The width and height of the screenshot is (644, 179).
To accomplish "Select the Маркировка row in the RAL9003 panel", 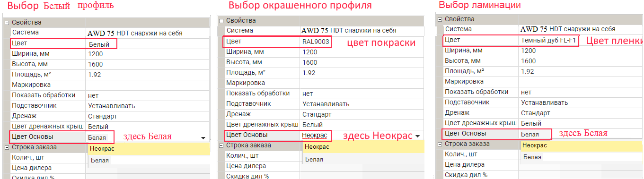I will coord(324,83).
